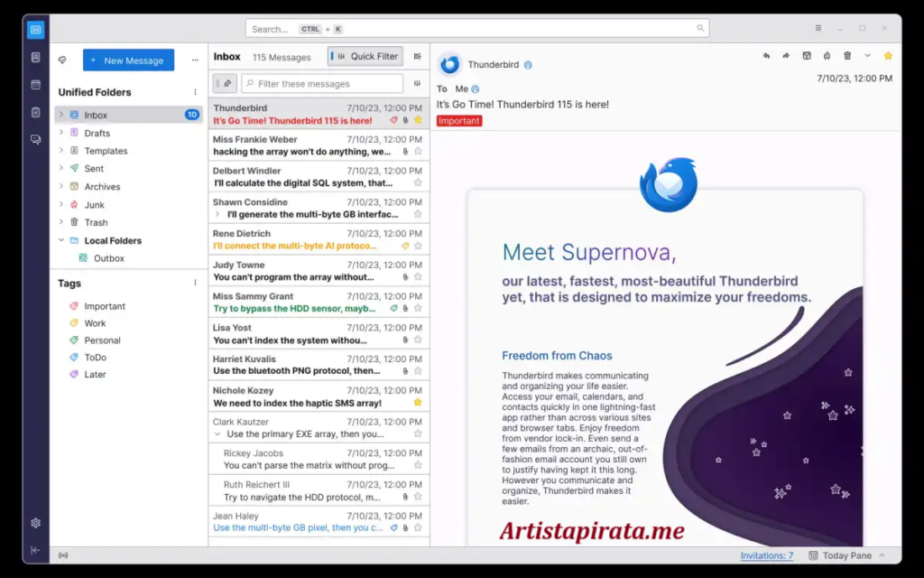
Task: Click search magnifier icon in global search
Action: (700, 28)
